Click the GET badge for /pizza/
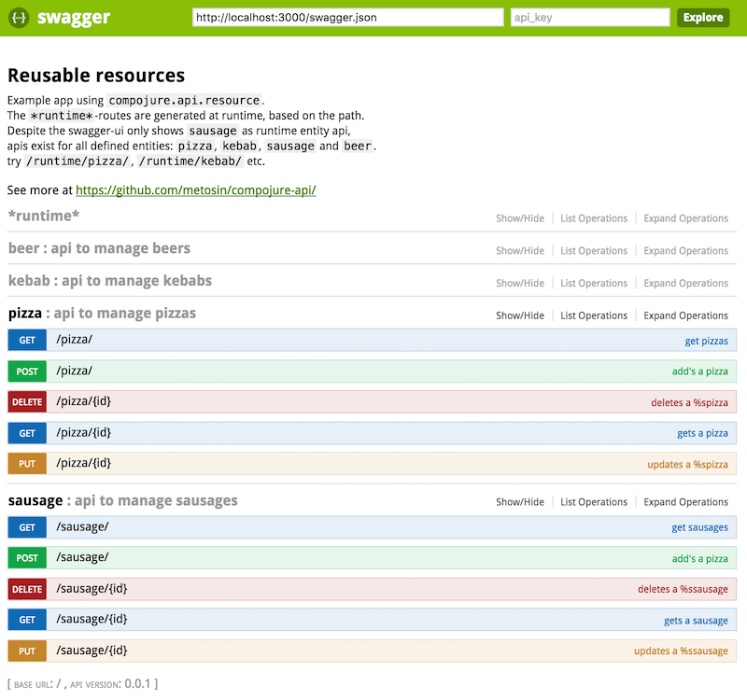 [27, 340]
